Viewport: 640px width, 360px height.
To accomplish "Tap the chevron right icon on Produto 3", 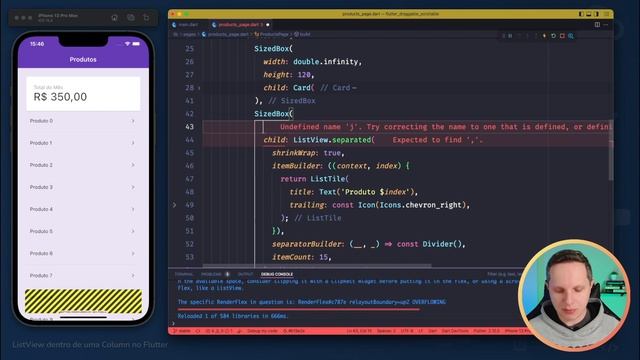I will (133, 187).
